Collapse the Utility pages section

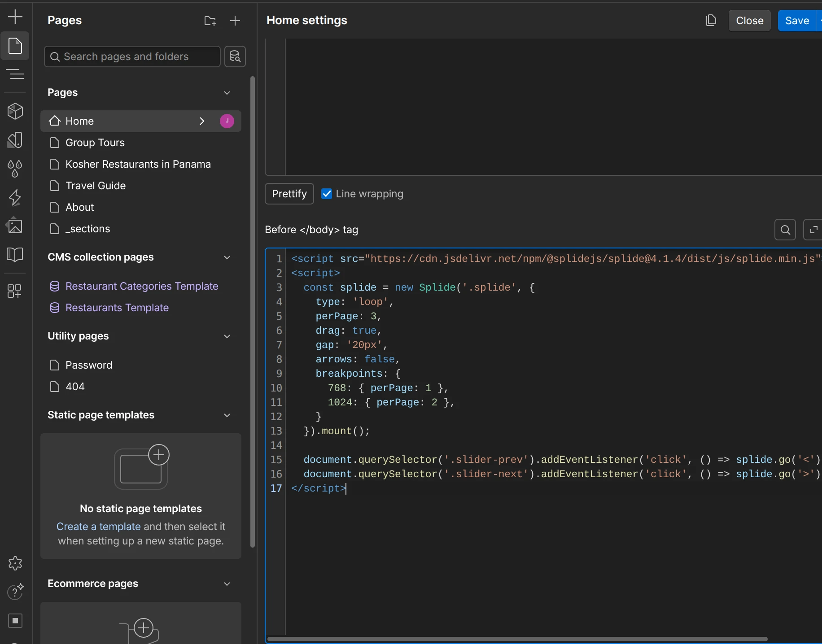[x=227, y=336]
